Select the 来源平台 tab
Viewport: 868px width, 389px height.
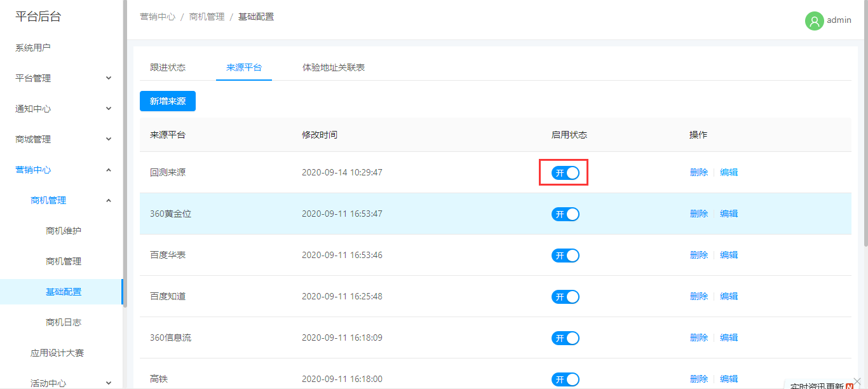click(x=244, y=67)
